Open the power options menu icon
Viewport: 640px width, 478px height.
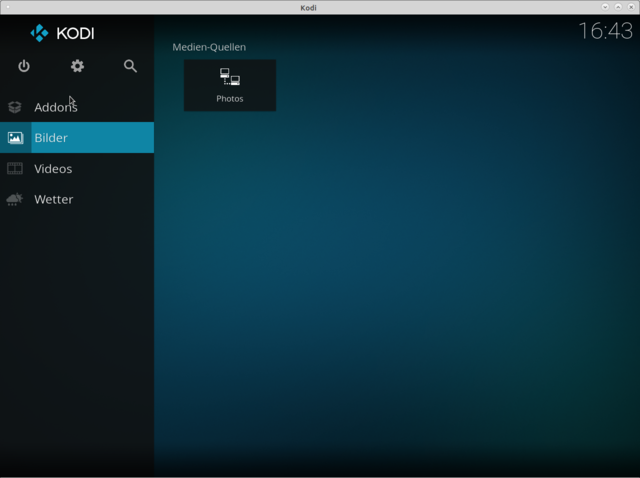[x=24, y=66]
